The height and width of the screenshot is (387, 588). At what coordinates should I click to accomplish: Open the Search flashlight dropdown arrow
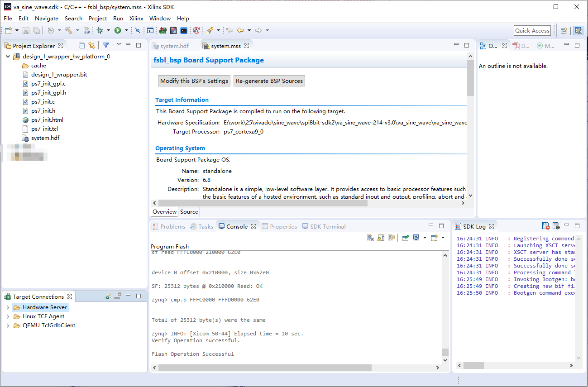point(218,30)
